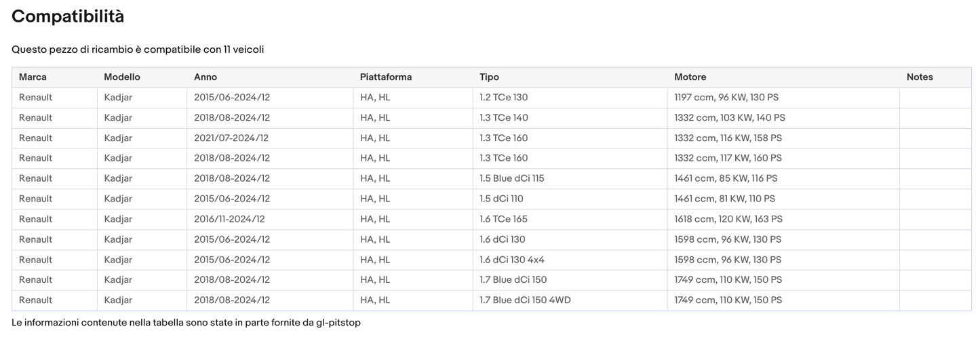Select the 2016/11-2024/12 year cell
This screenshot has height=337, width=980.
pos(229,219)
